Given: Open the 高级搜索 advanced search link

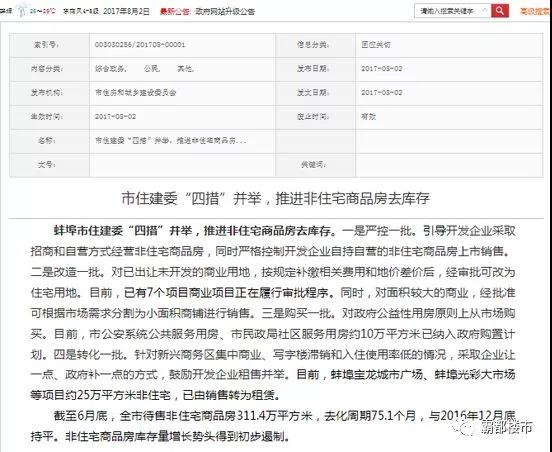Looking at the screenshot, I should coord(535,11).
